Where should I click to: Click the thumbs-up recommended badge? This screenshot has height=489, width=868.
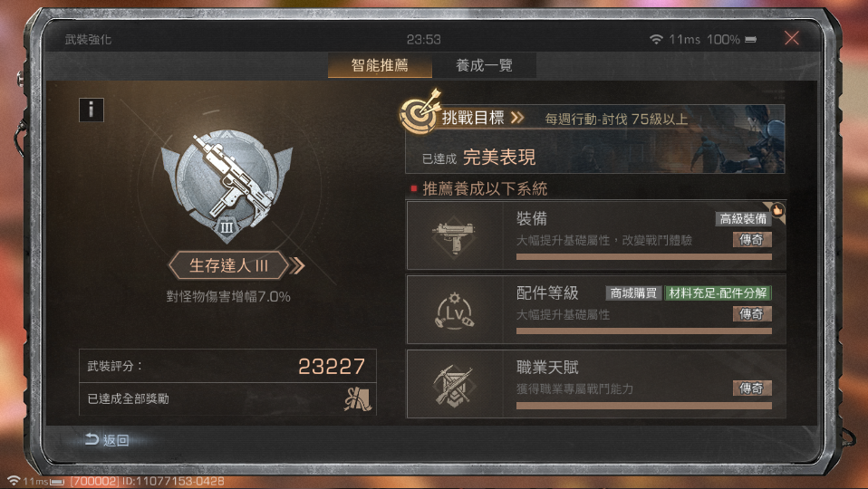point(777,210)
